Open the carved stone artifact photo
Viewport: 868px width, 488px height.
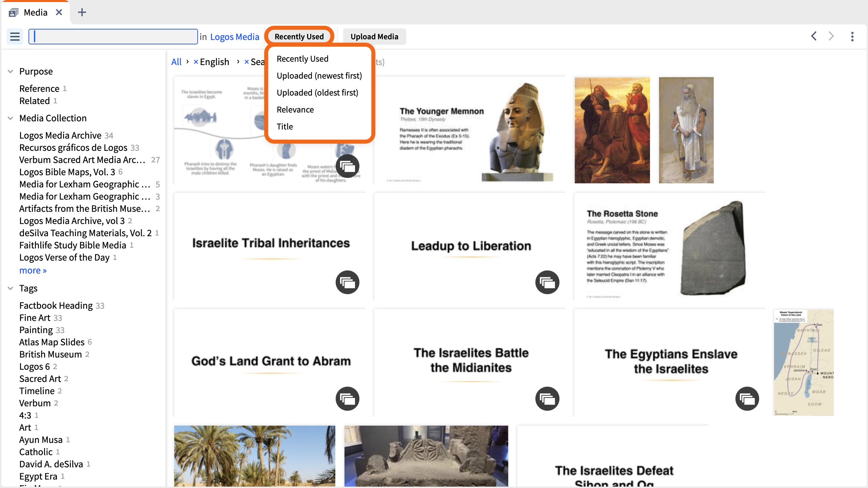(426, 456)
